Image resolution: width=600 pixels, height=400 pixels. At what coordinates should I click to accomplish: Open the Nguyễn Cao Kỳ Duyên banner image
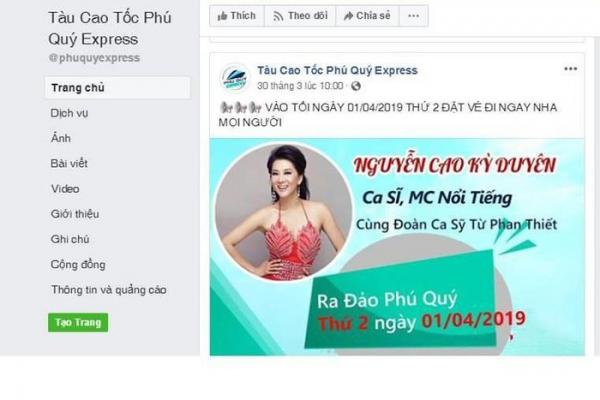[x=397, y=247]
